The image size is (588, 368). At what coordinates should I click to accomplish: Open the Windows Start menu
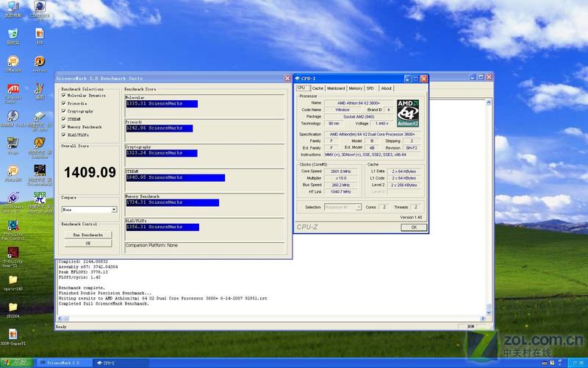16,363
